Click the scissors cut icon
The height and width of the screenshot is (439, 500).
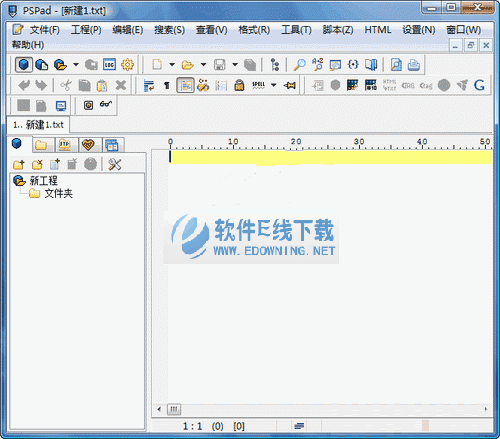pos(66,86)
